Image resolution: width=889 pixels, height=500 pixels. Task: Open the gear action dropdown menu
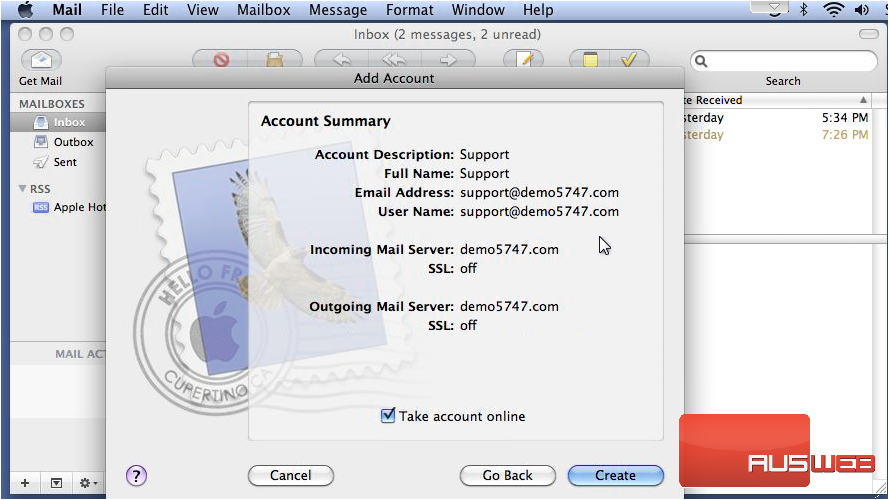click(x=89, y=483)
